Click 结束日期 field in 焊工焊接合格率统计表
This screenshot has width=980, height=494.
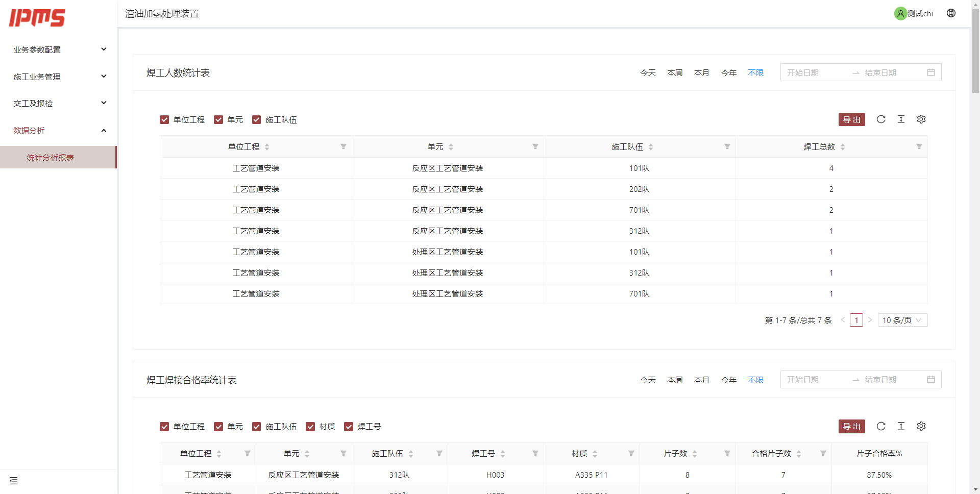tap(893, 380)
